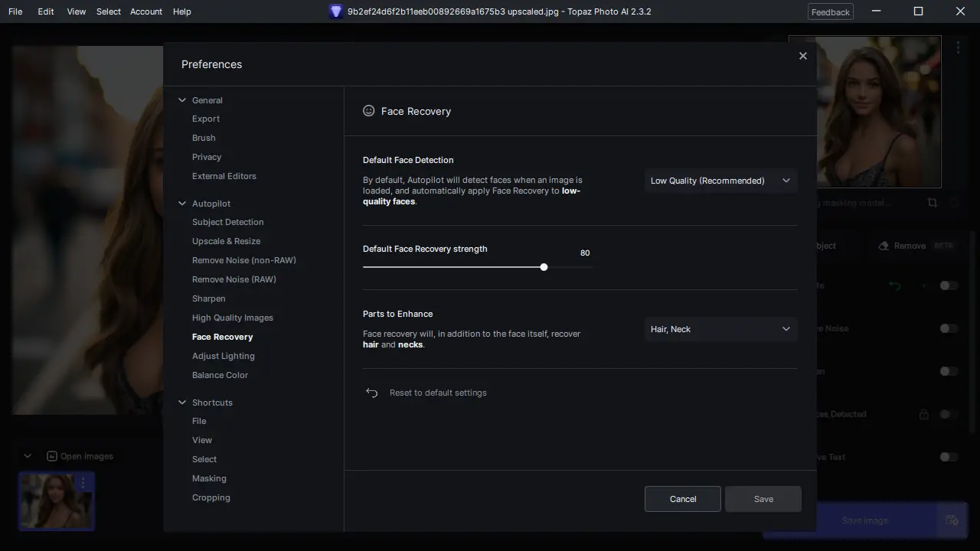
Task: Toggle the Remove Text switch
Action: [x=949, y=457]
